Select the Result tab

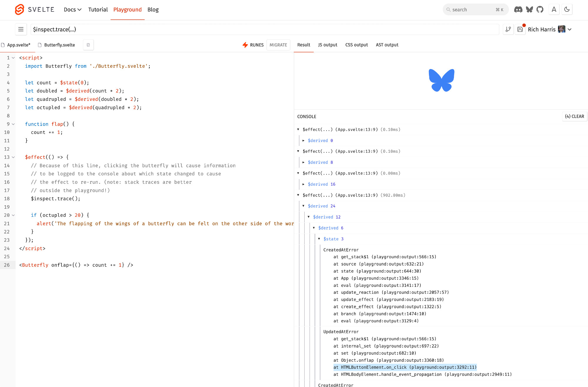click(x=304, y=45)
